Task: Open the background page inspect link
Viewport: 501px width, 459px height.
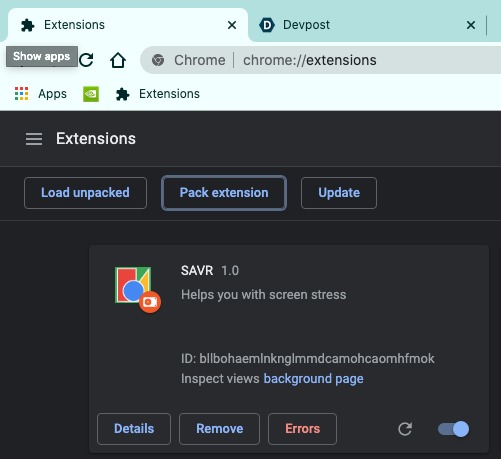Action: (313, 379)
